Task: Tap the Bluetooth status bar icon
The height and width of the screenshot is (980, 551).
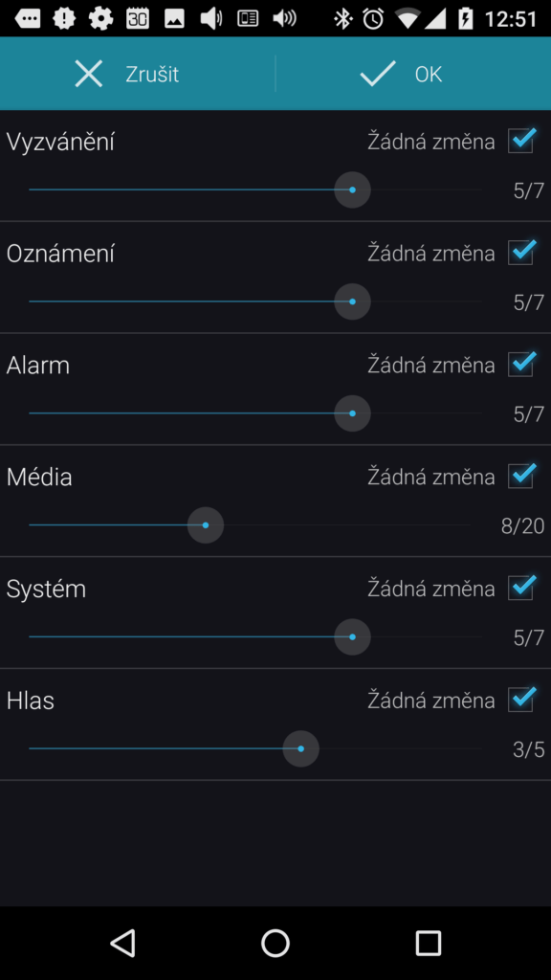Action: [342, 18]
